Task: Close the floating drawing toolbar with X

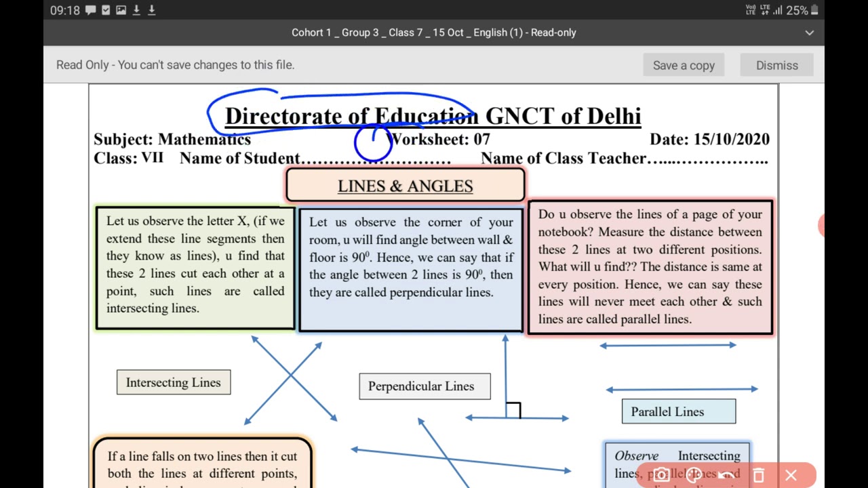Action: 791,475
